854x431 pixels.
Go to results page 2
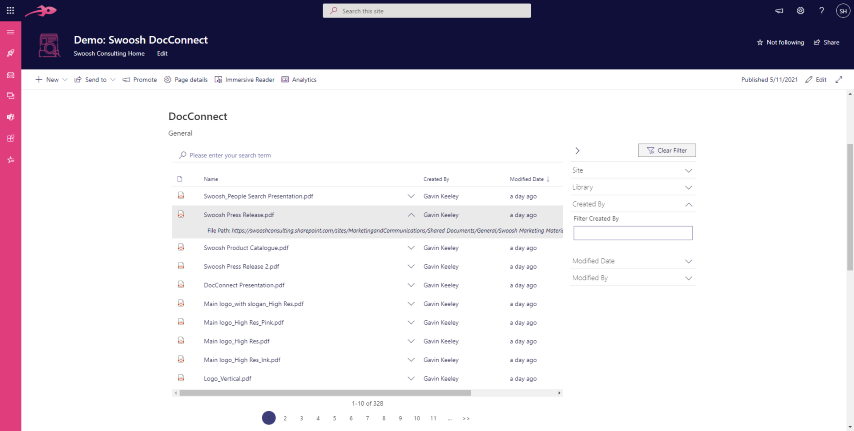pos(285,418)
